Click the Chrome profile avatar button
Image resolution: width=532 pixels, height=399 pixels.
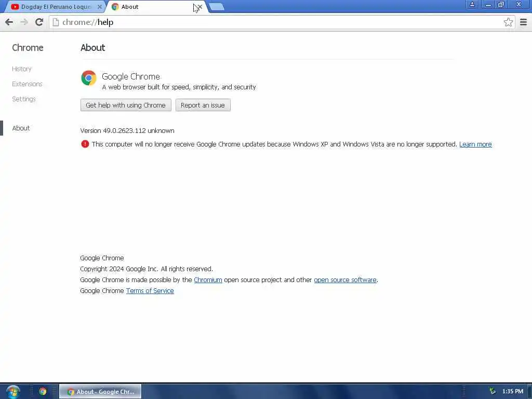(x=472, y=4)
